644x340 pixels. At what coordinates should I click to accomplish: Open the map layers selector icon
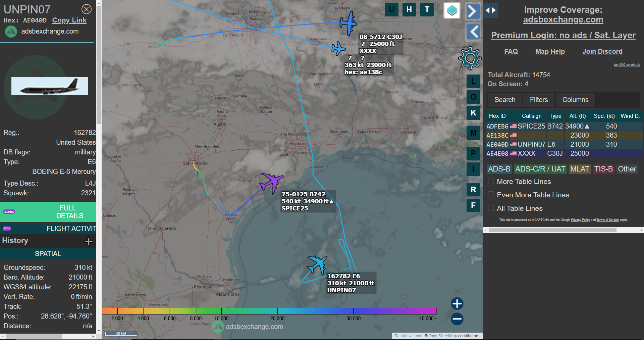click(x=452, y=10)
